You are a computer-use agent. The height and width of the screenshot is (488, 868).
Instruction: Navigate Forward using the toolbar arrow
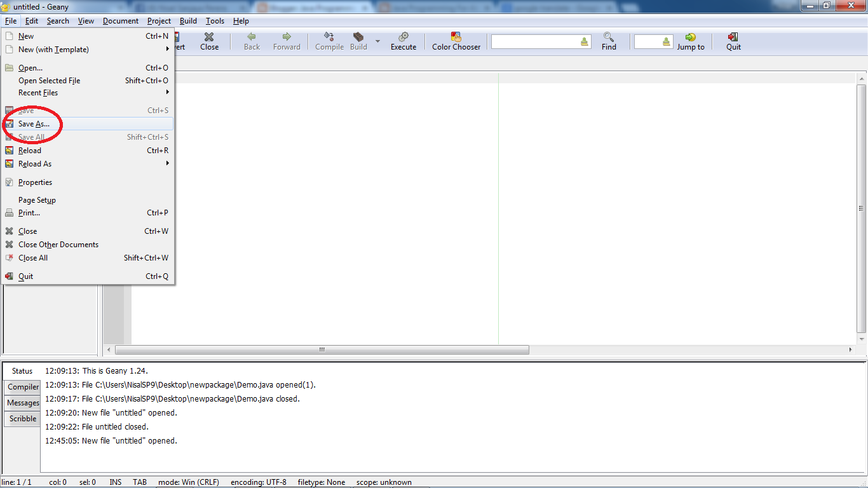tap(287, 41)
